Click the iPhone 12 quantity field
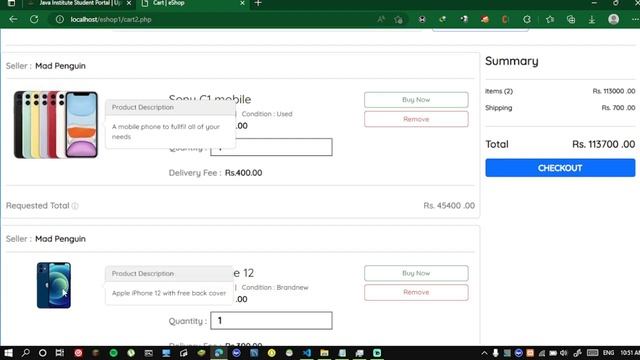 [271, 320]
